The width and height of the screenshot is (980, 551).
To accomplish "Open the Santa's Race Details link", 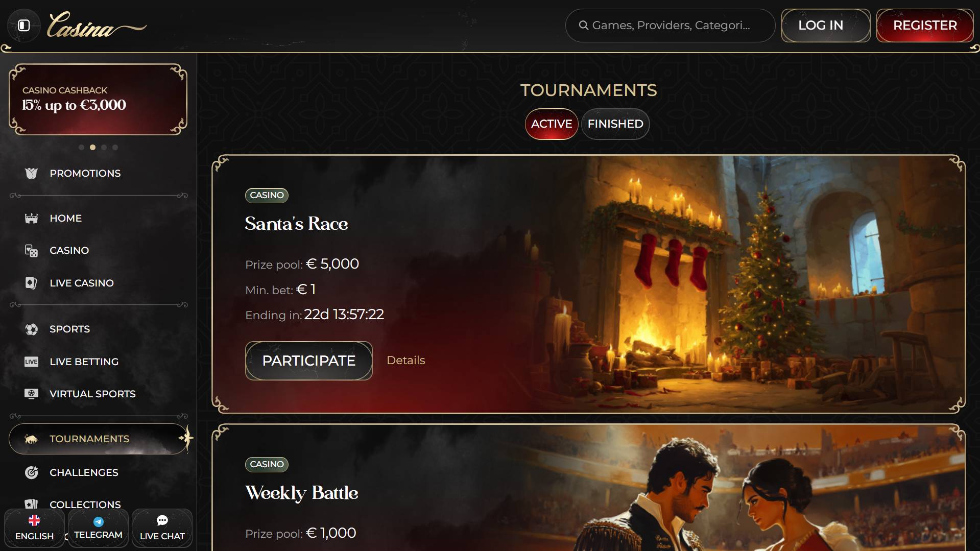I will [405, 361].
